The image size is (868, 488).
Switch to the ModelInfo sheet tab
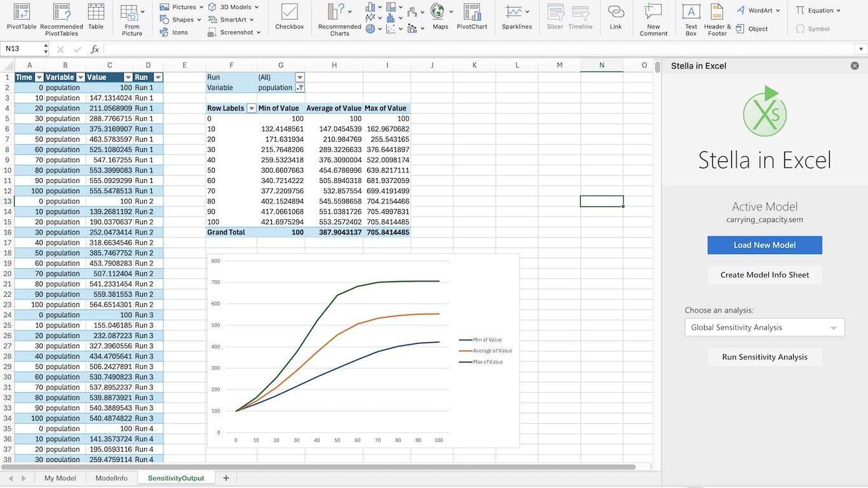click(111, 478)
